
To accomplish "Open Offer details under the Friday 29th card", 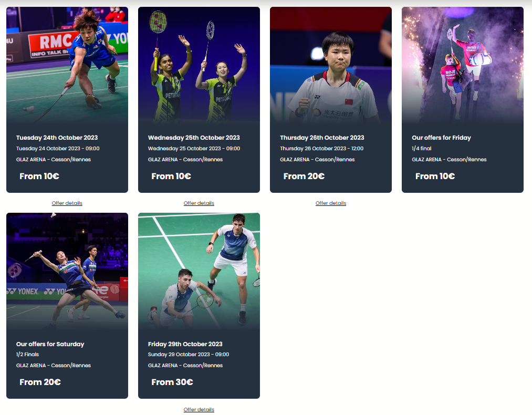I will (199, 409).
